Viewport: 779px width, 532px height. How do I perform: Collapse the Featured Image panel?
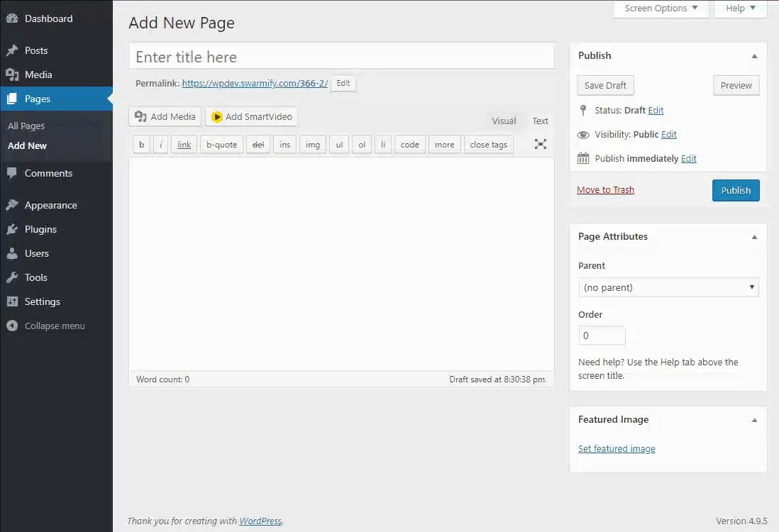754,420
